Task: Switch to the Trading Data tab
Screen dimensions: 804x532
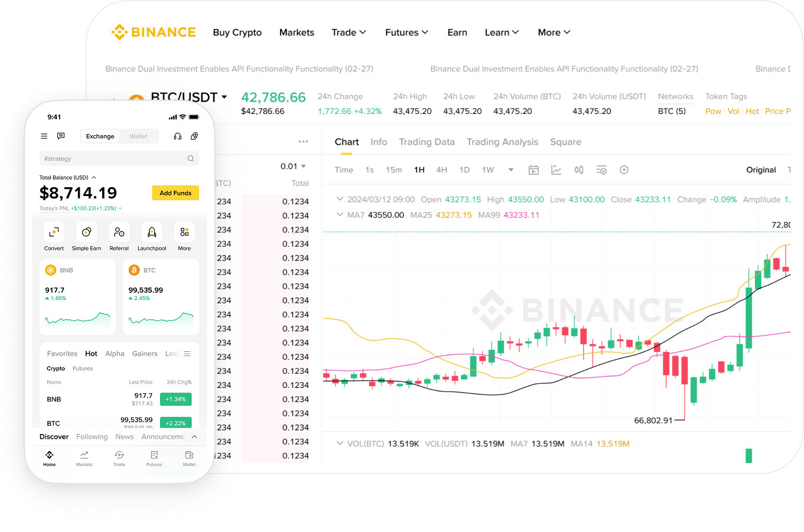Action: 427,142
